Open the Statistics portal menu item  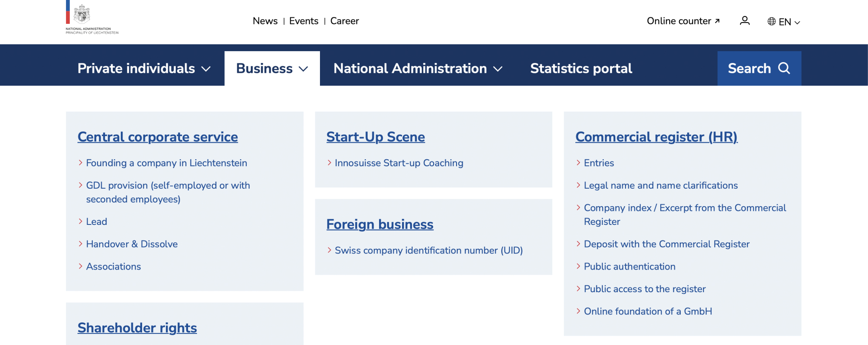tap(581, 69)
